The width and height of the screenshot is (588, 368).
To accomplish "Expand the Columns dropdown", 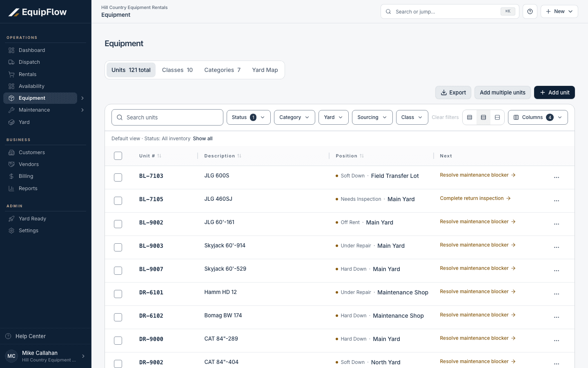I will click(538, 117).
